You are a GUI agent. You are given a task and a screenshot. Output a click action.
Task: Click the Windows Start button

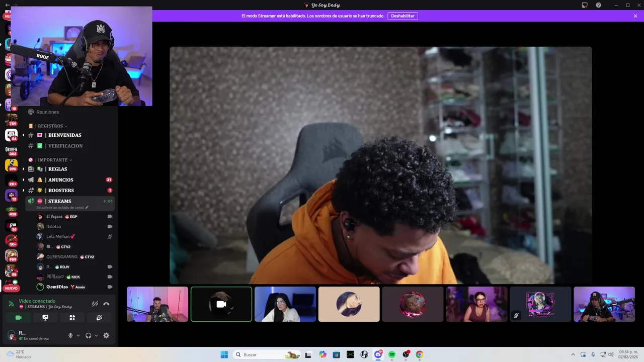[x=224, y=354]
